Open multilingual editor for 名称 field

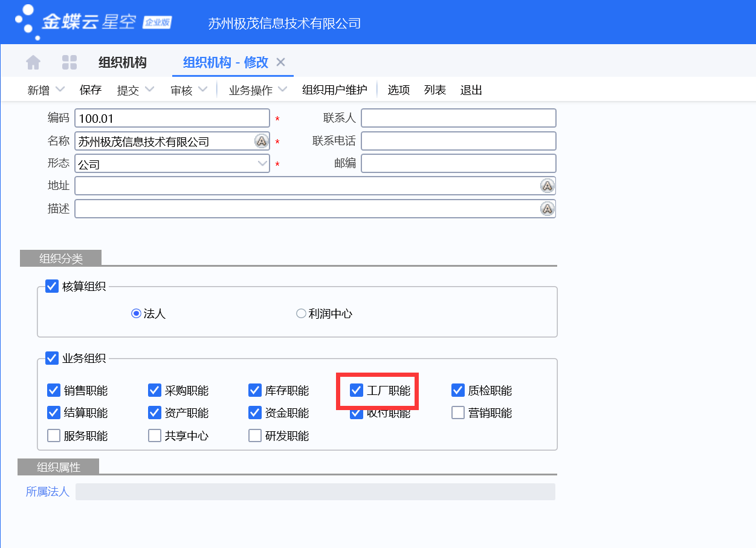pos(261,142)
